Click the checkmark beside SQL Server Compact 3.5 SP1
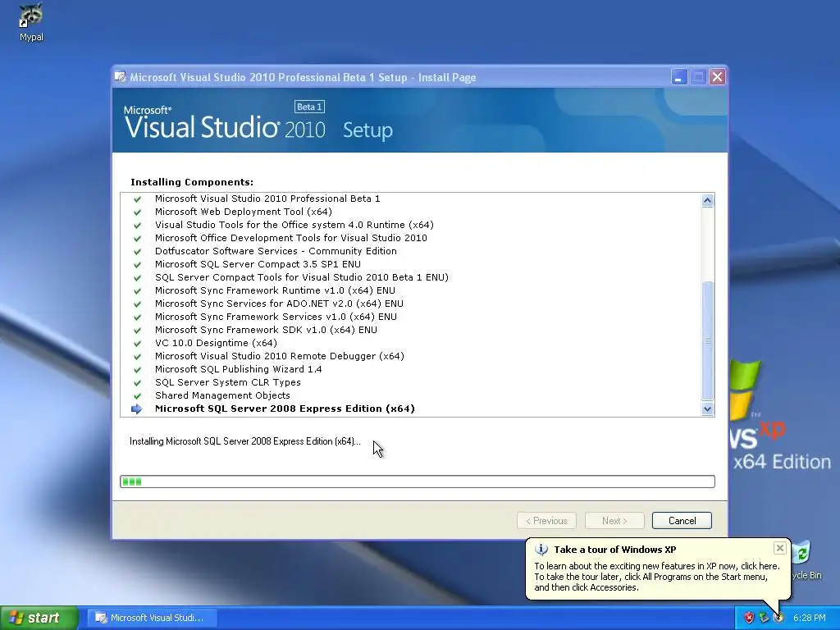The height and width of the screenshot is (630, 840). point(137,265)
